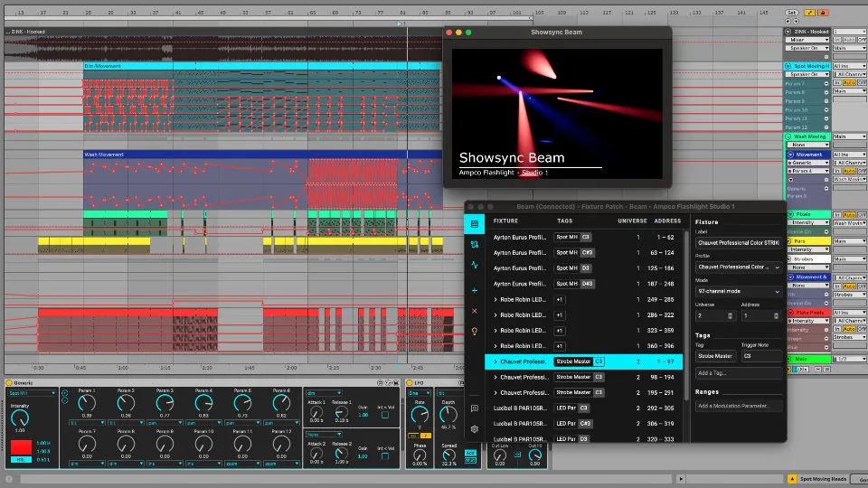Click the Add a Tag input field
The height and width of the screenshot is (488, 868).
coord(739,373)
